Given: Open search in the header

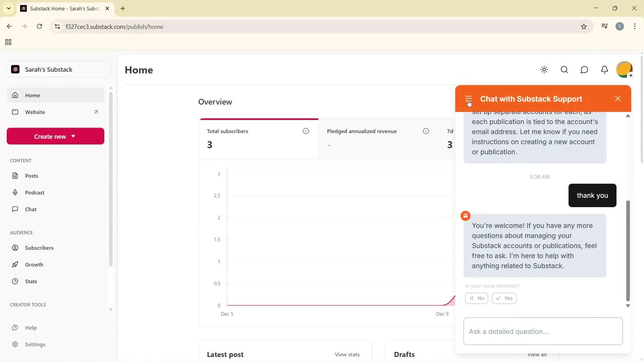Looking at the screenshot, I should coord(564,70).
